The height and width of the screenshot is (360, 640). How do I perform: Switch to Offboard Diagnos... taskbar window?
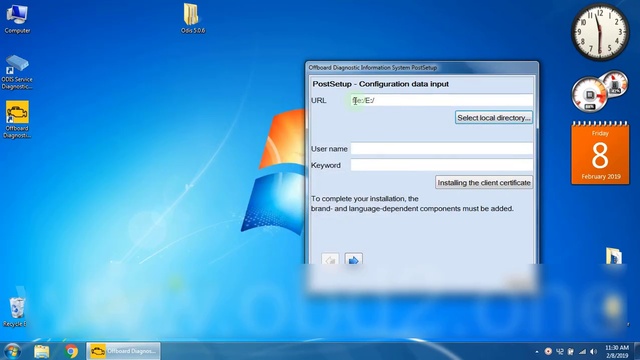[123, 351]
